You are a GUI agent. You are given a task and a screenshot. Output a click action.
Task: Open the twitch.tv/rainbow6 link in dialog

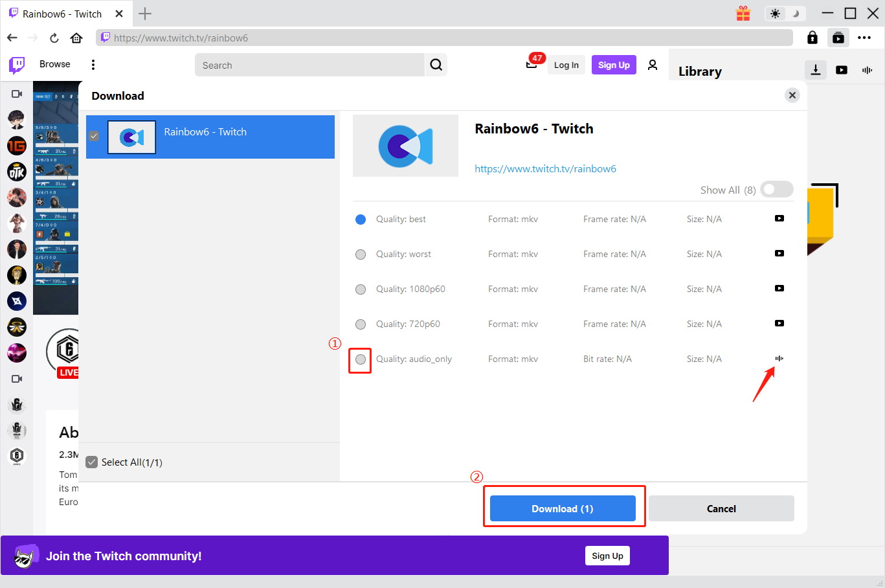click(545, 168)
